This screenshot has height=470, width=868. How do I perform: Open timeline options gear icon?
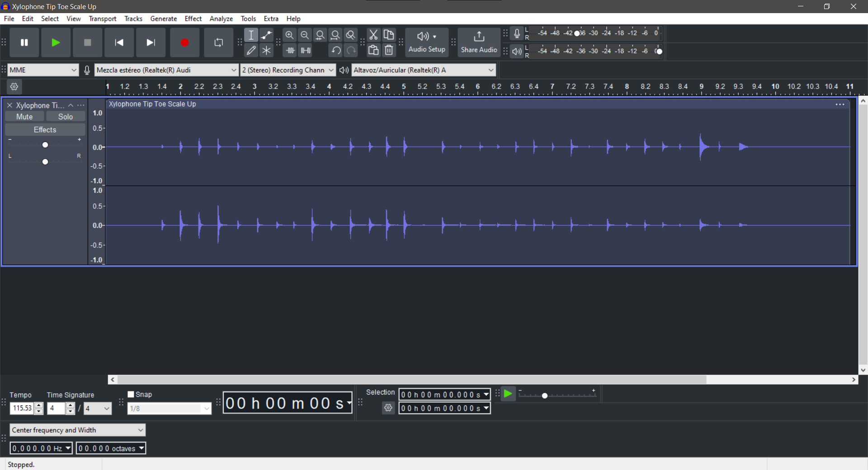tap(14, 87)
